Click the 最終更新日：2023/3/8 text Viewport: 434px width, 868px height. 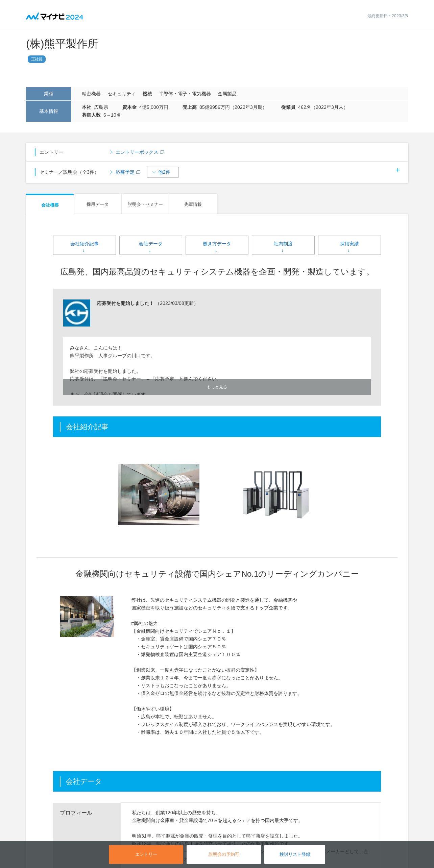tap(388, 16)
